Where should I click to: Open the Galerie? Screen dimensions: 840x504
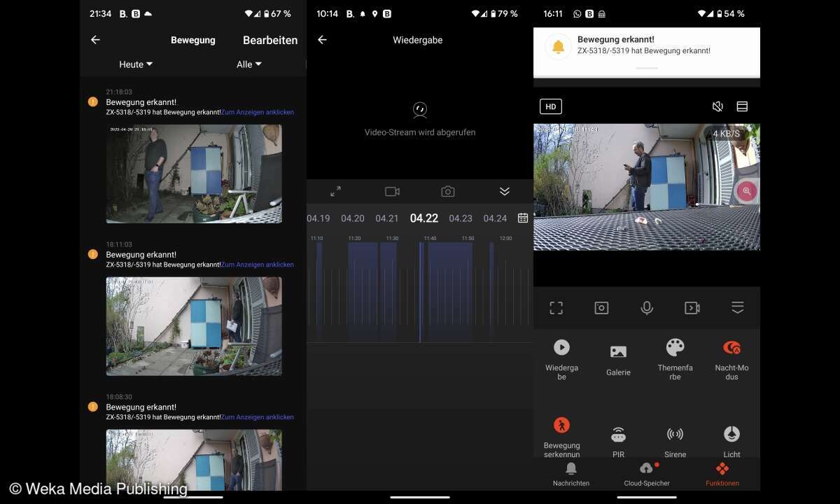click(619, 360)
